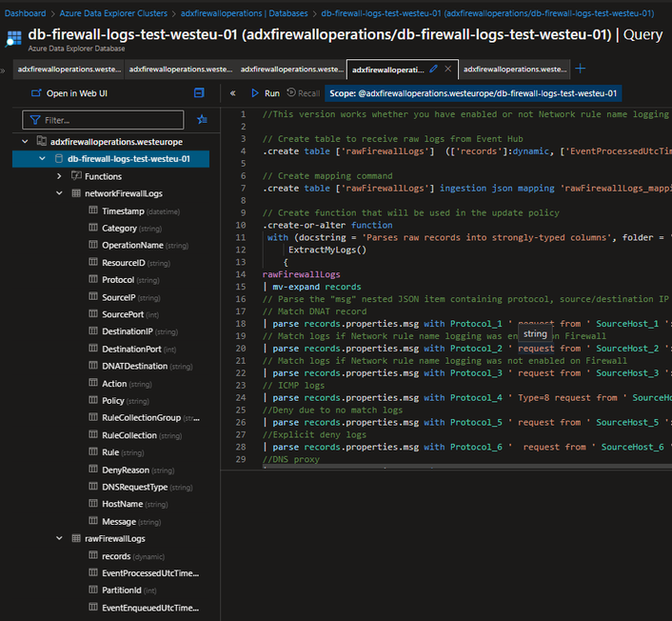Expand the left portal menu chevrons
The width and height of the screenshot is (672, 621).
3,70
